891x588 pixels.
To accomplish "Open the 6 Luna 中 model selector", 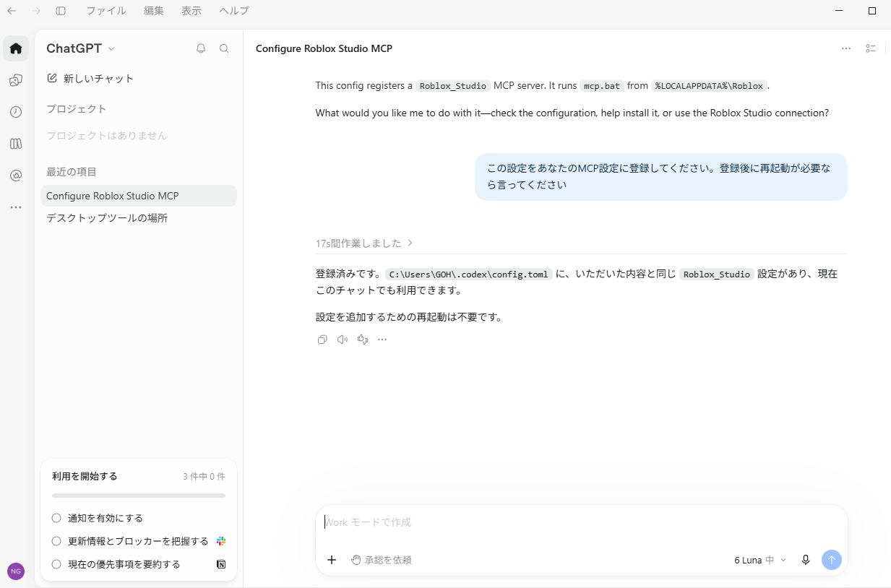I will pos(759,560).
